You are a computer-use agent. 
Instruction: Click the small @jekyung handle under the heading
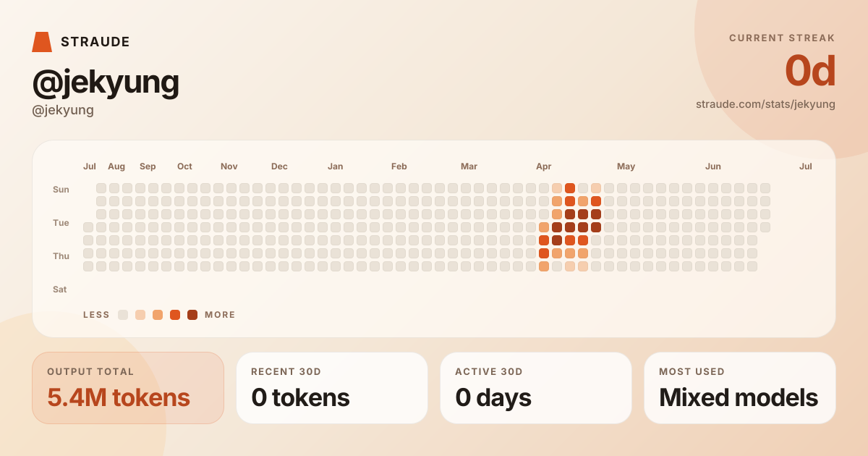(63, 110)
